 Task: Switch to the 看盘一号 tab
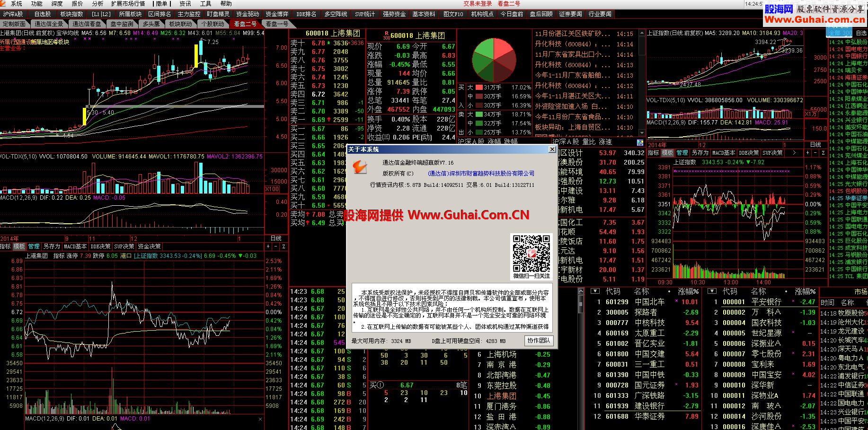[277, 24]
